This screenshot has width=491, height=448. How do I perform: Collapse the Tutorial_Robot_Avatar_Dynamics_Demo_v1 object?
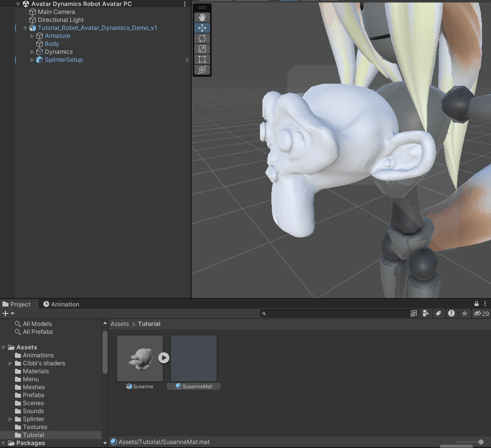coord(25,28)
